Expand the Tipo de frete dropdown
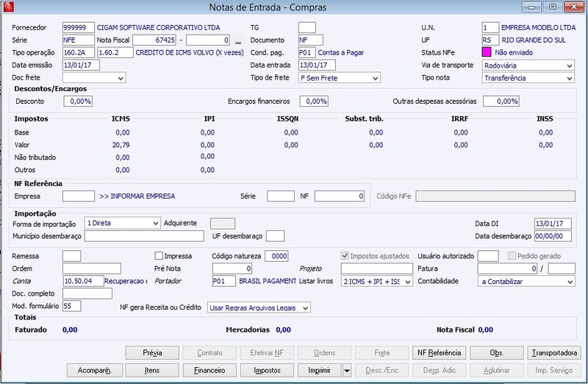This screenshot has width=588, height=384. coord(340,78)
